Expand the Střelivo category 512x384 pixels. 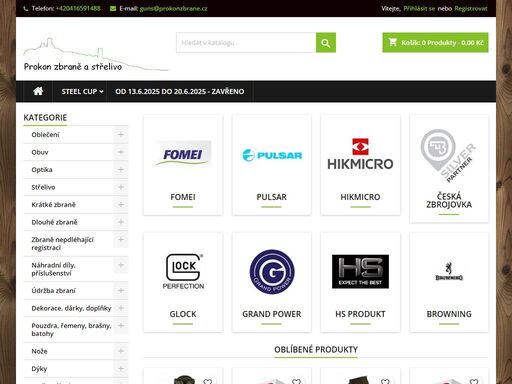click(121, 187)
